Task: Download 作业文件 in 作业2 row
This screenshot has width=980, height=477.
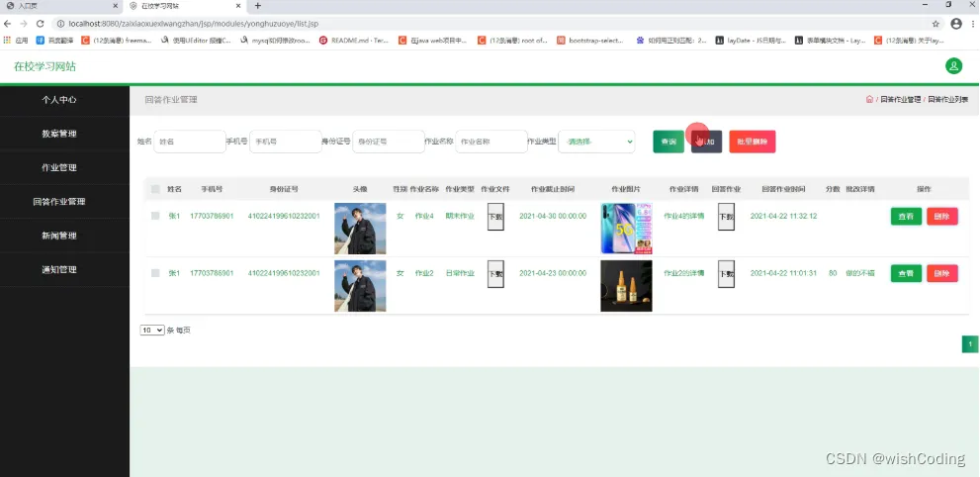Action: click(x=495, y=274)
